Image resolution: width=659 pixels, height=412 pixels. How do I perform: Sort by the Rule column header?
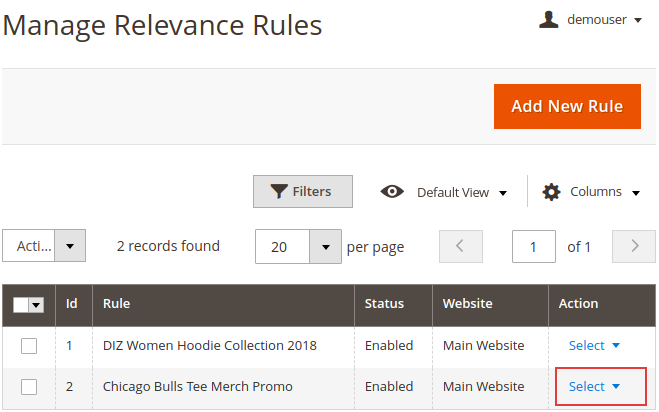pyautogui.click(x=116, y=304)
